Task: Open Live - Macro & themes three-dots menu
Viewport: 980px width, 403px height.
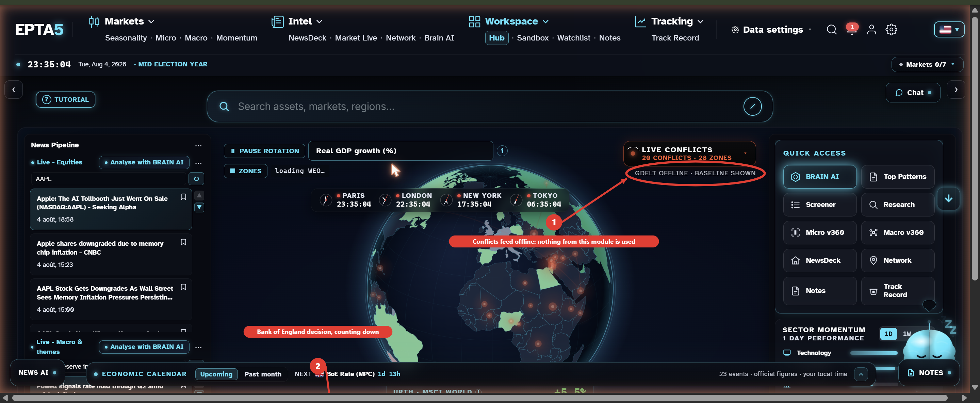Action: click(x=198, y=348)
